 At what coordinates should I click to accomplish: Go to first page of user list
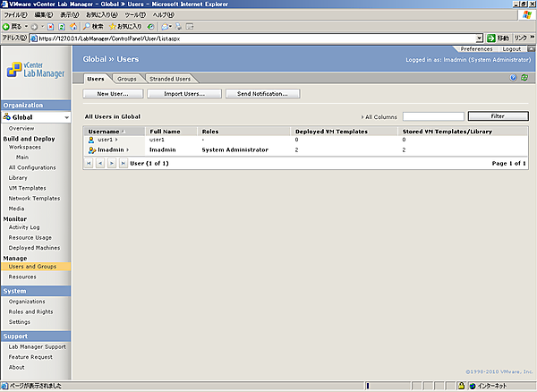pos(89,165)
